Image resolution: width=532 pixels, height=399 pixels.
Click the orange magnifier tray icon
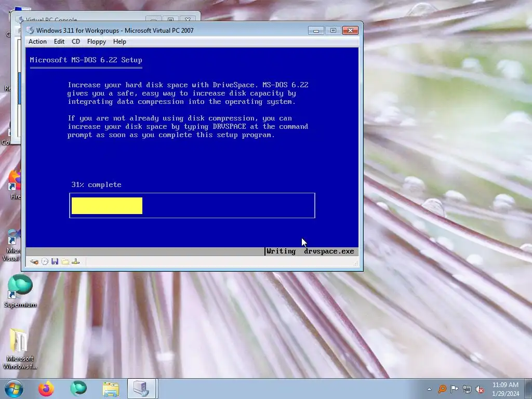(442, 389)
